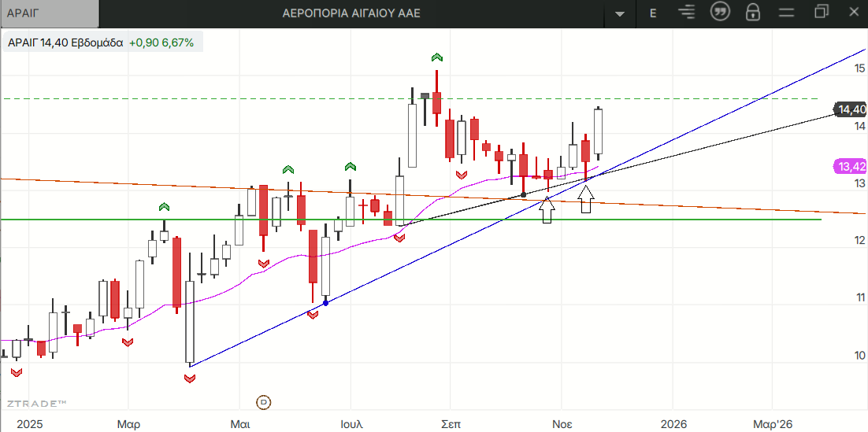Screen dimensions: 868x432
Task: Select the black dot anchor on black trendline
Action: (524, 194)
